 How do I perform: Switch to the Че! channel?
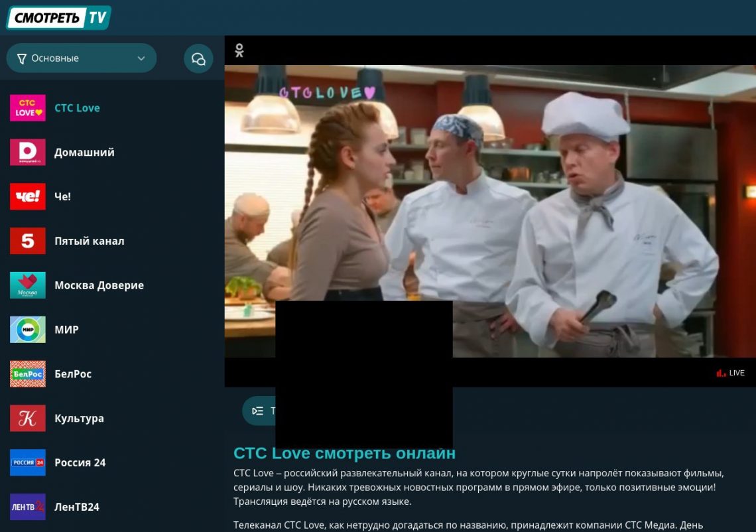(x=63, y=196)
